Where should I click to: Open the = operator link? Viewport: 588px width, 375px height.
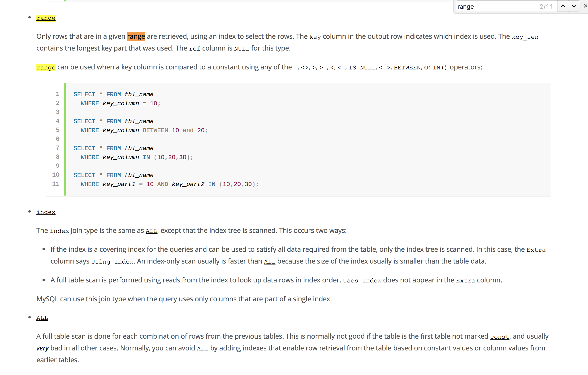coord(295,68)
